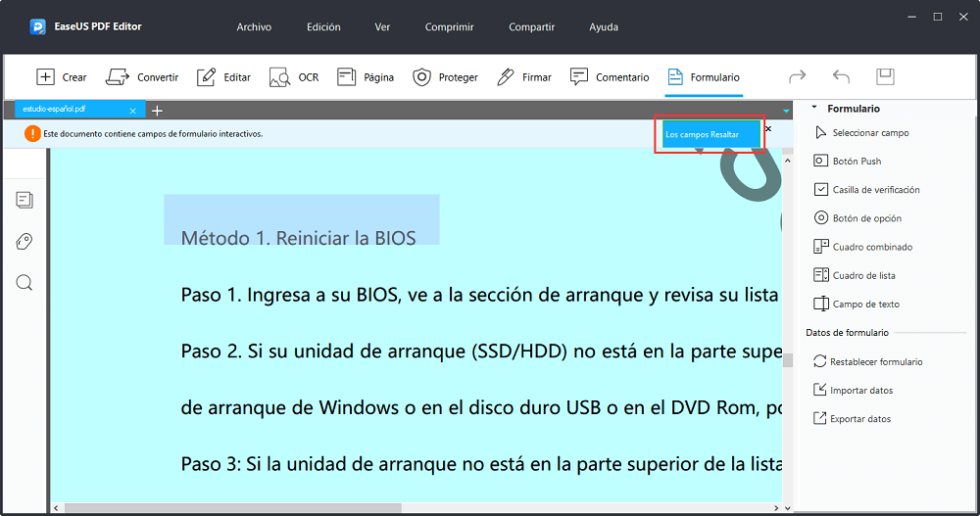Screen dimensions: 980x516
Task: Open the Archivo menu
Action: tap(254, 26)
